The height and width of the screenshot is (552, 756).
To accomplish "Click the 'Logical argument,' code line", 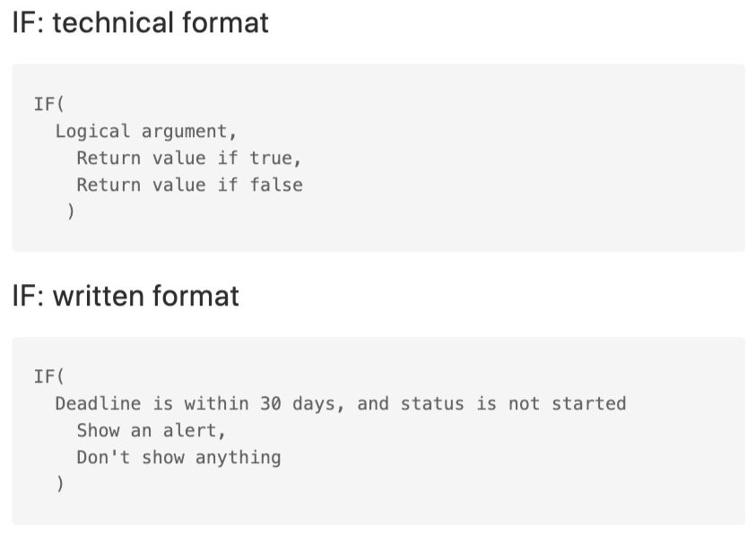I will tap(145, 131).
